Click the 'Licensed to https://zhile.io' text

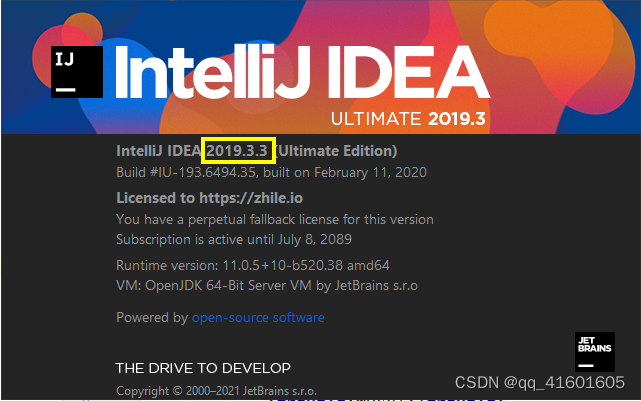[x=209, y=198]
